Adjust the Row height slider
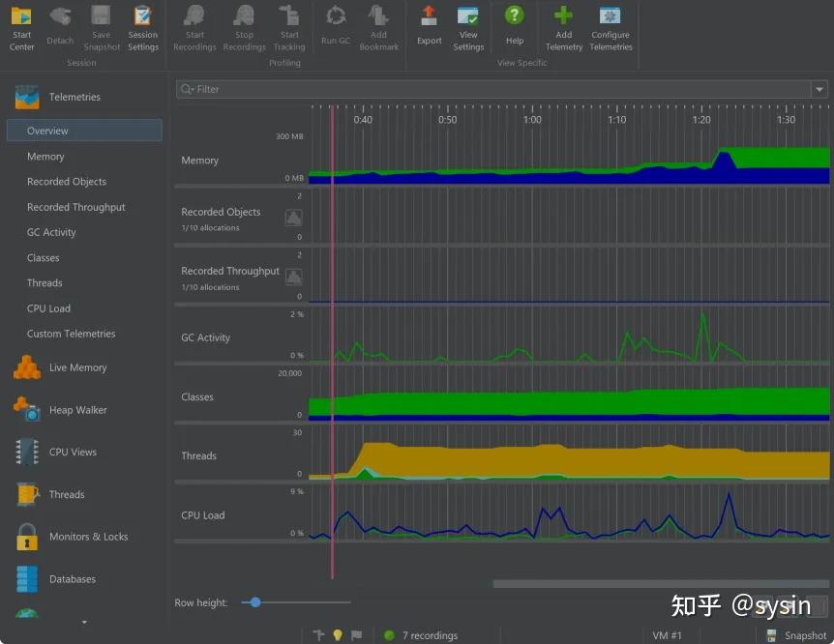Image resolution: width=834 pixels, height=644 pixels. click(x=253, y=602)
